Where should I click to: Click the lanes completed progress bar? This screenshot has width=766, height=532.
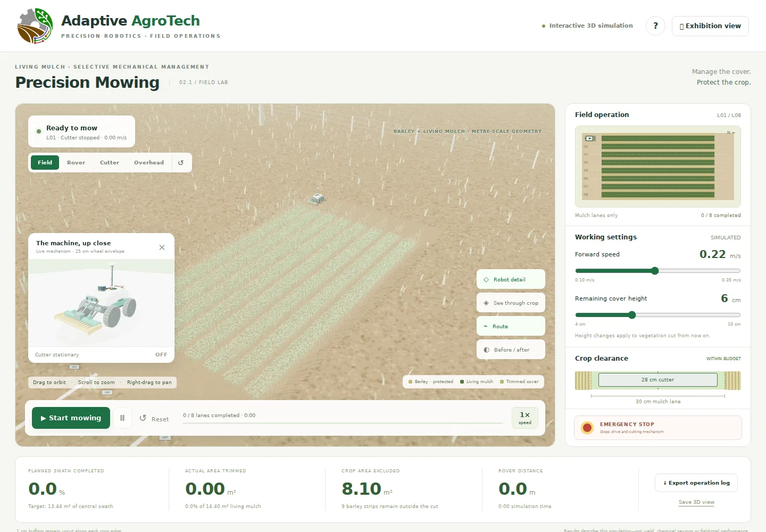pyautogui.click(x=343, y=423)
